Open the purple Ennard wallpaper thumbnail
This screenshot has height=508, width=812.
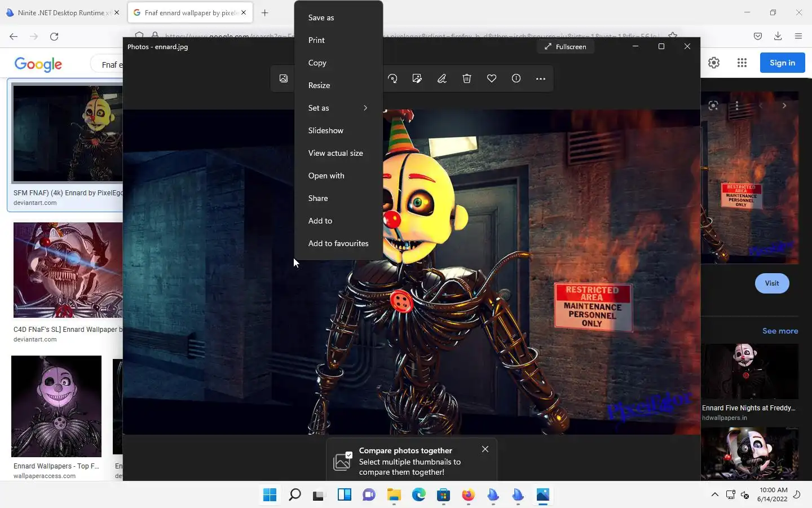pyautogui.click(x=56, y=406)
